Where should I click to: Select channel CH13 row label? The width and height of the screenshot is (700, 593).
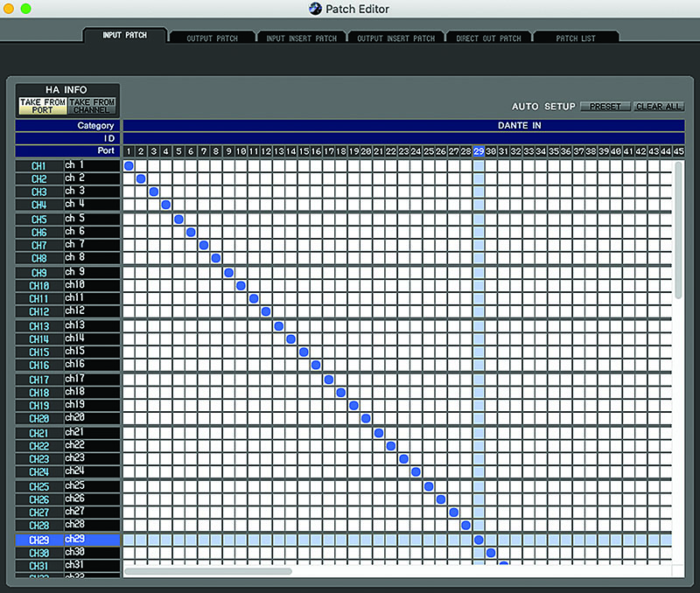(x=38, y=326)
